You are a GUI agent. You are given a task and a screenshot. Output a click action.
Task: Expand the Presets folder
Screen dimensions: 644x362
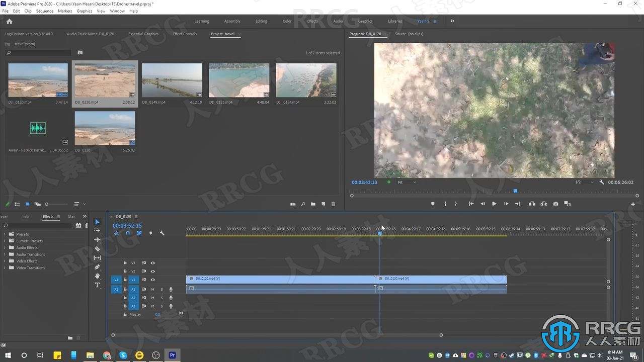(x=5, y=234)
